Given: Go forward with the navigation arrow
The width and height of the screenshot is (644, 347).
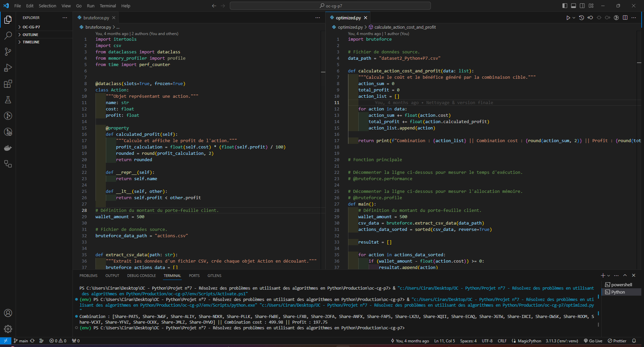Looking at the screenshot, I should tap(223, 6).
